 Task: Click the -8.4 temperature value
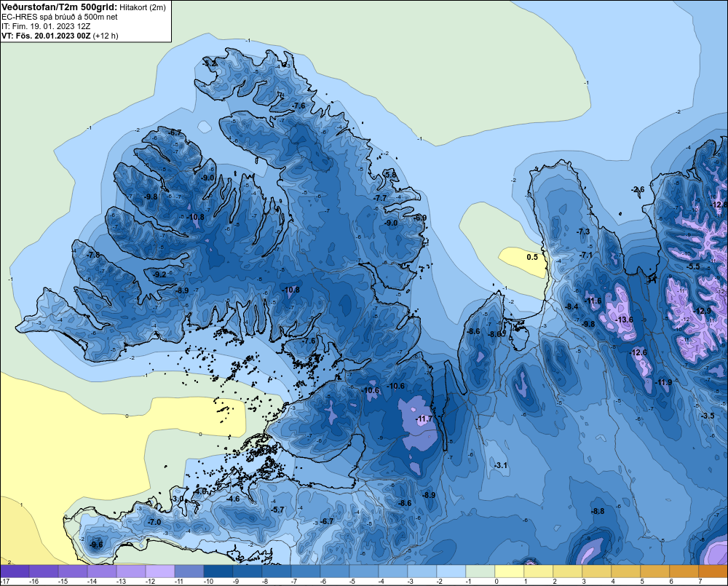click(x=571, y=306)
